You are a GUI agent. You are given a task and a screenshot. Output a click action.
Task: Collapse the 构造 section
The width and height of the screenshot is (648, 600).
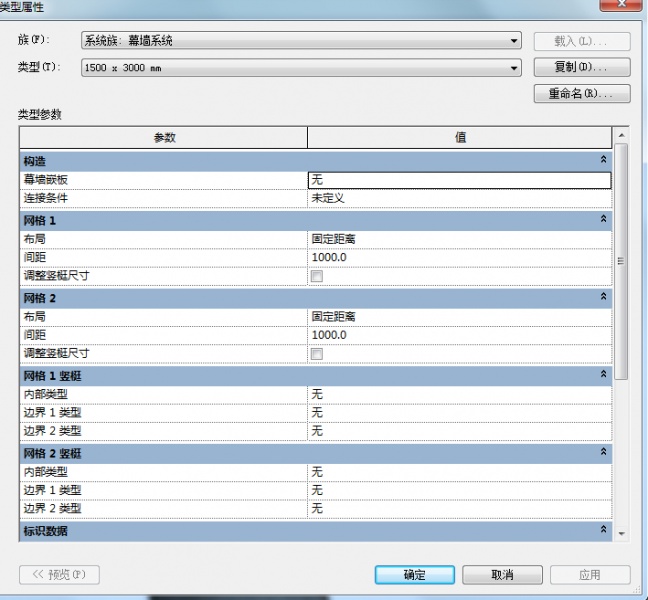click(603, 160)
